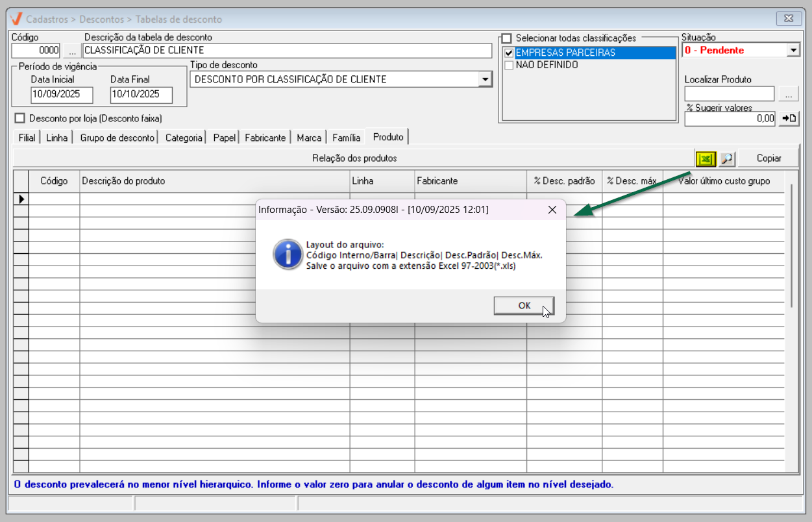Uncheck EMPRESAS PARCEIRAS classification
The image size is (812, 522).
(x=509, y=53)
